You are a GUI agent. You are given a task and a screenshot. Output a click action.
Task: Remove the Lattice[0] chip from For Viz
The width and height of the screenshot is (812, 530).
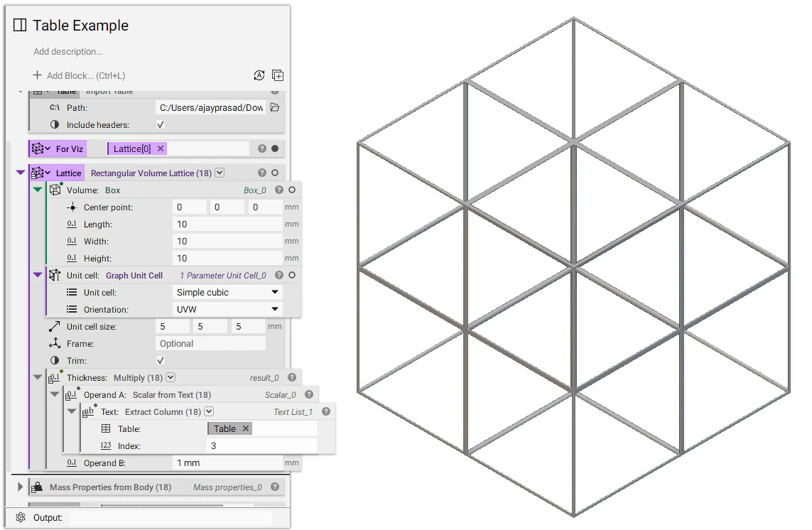coord(161,148)
